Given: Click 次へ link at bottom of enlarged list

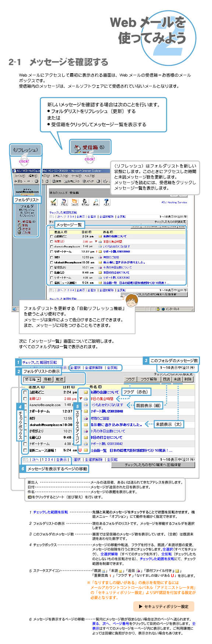Looking at the screenshot, I should point(35,460).
